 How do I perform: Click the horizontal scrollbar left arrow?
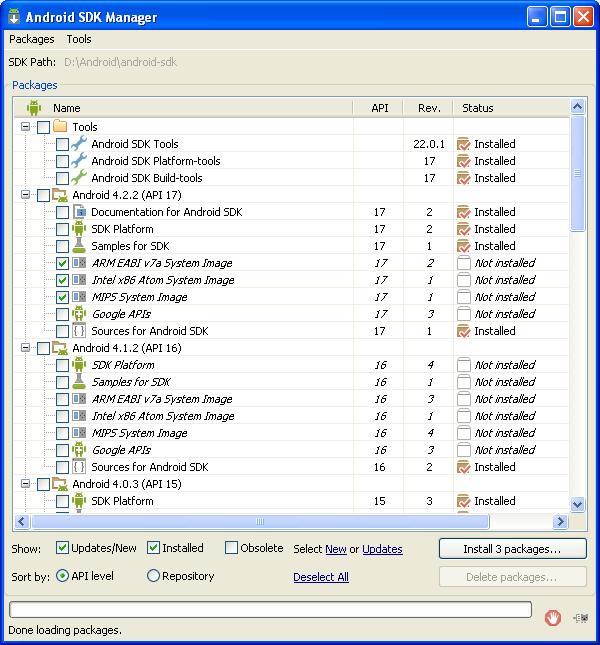click(22, 522)
